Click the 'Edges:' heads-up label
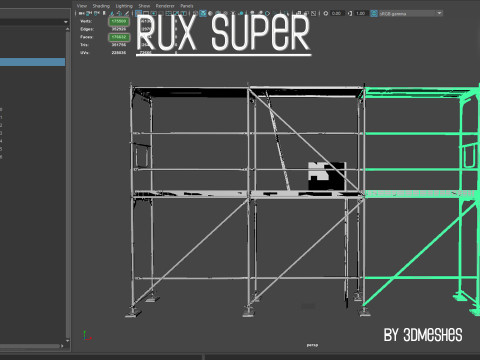This screenshot has height=360, width=480. pos(87,29)
